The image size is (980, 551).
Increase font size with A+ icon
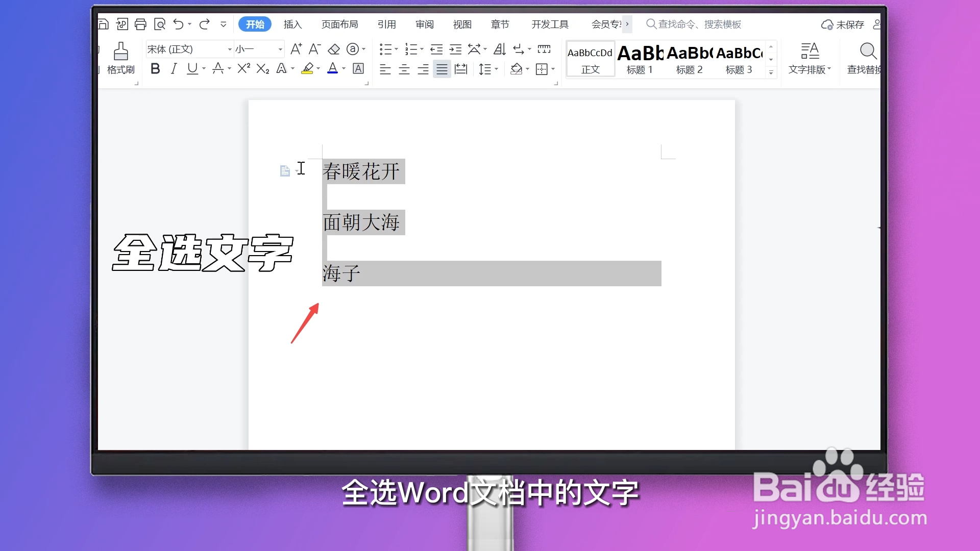(x=296, y=49)
